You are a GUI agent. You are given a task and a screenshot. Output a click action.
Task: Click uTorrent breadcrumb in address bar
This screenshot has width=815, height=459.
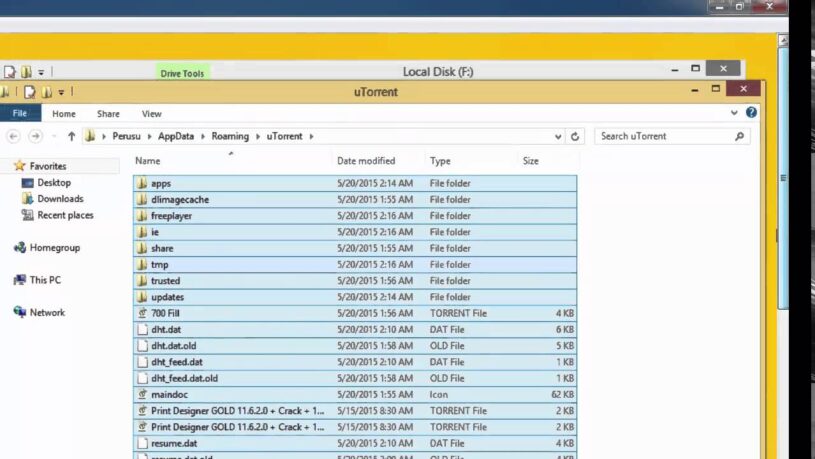point(284,136)
